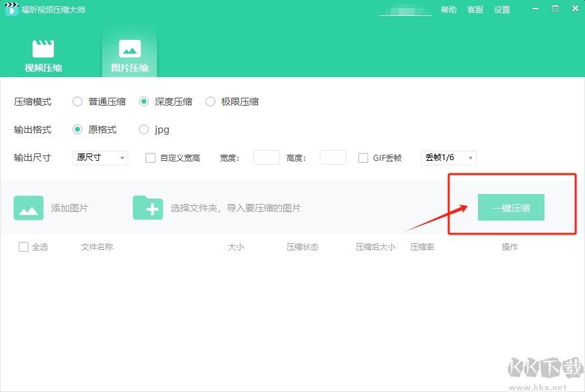Viewport: 585px width, 392px height.
Task: Close the compression app window
Action: point(573,9)
